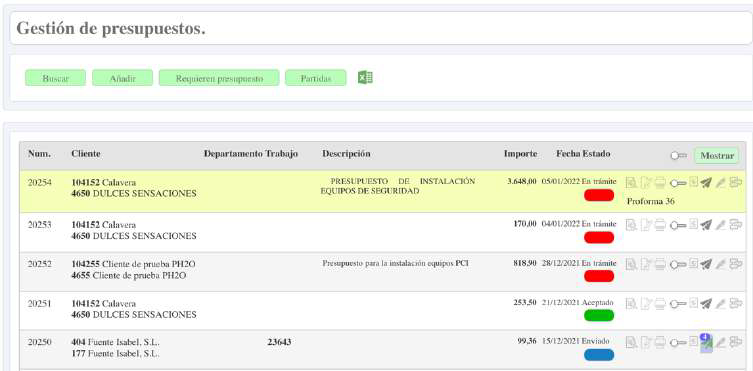This screenshot has width=753, height=371.
Task: Toggle the switch next to Mostrar in header
Action: (679, 156)
